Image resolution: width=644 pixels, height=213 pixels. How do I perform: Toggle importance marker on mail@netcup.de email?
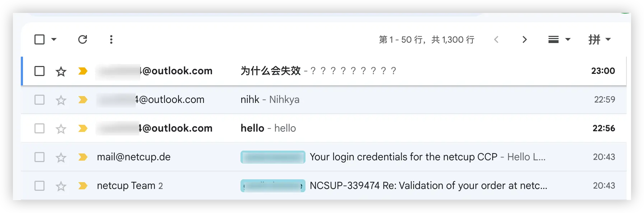click(x=83, y=157)
